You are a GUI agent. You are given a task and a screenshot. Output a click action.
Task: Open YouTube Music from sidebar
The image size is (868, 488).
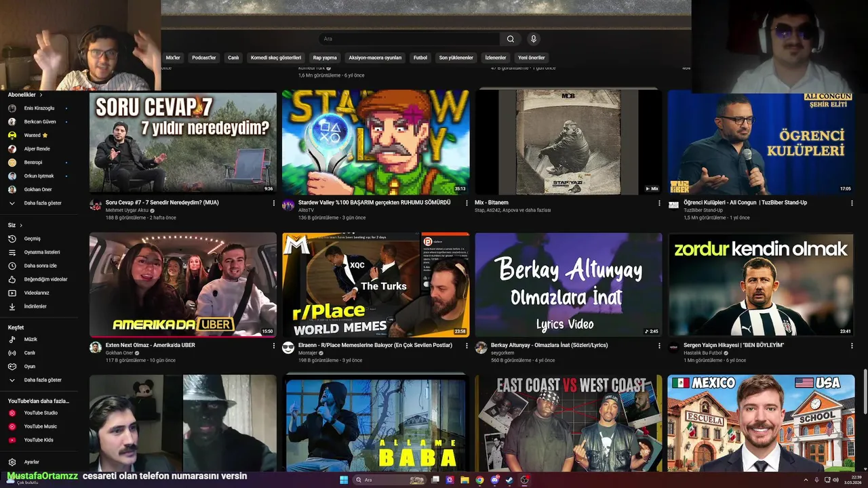click(33, 426)
